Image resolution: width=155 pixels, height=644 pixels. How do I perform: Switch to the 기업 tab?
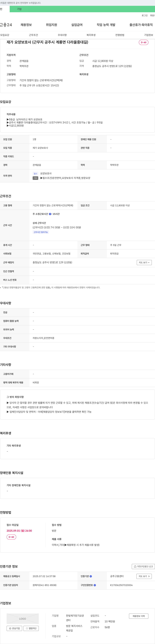[19, 9]
